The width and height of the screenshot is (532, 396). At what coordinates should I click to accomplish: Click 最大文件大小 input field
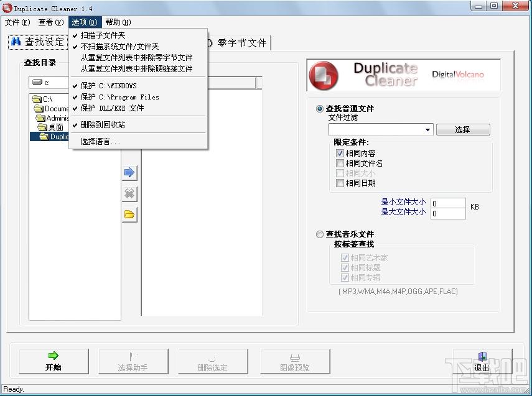(x=448, y=214)
